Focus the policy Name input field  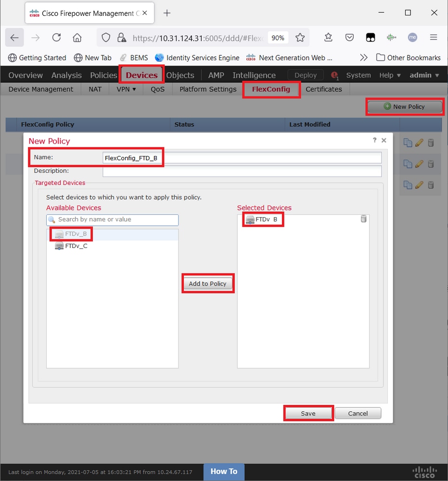pyautogui.click(x=242, y=157)
